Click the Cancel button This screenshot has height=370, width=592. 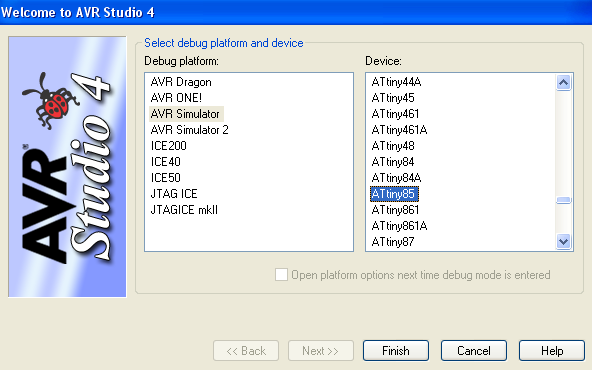pos(473,351)
